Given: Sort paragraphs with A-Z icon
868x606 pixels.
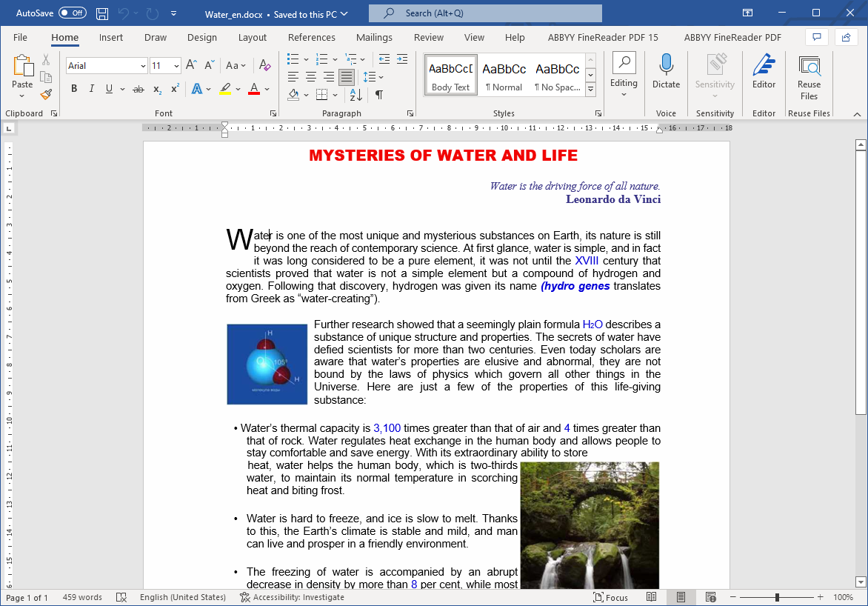Looking at the screenshot, I should pos(356,95).
